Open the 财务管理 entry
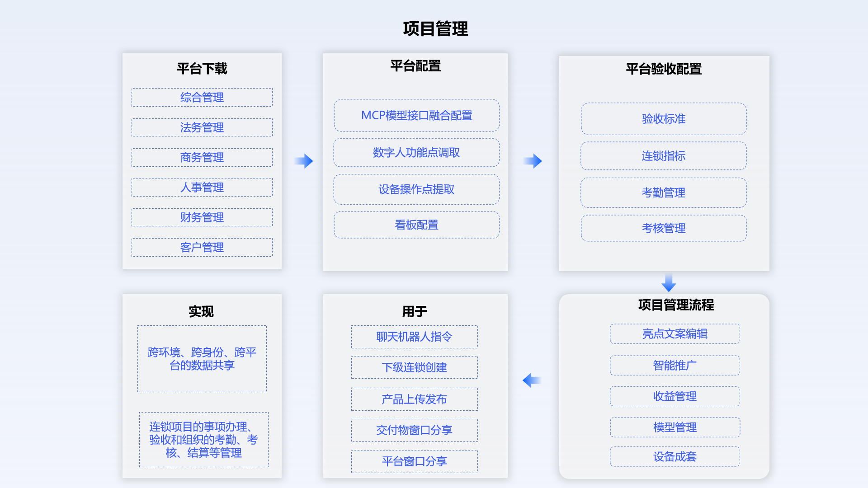868x488 pixels. pos(202,217)
